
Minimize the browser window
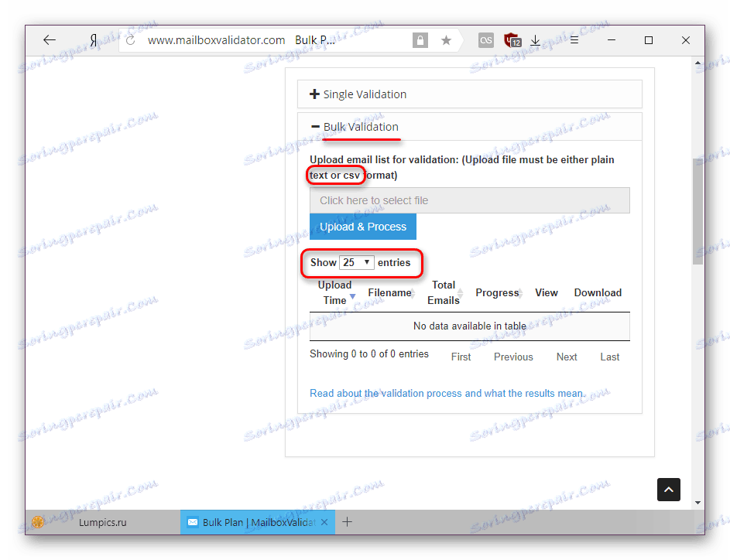pyautogui.click(x=612, y=40)
